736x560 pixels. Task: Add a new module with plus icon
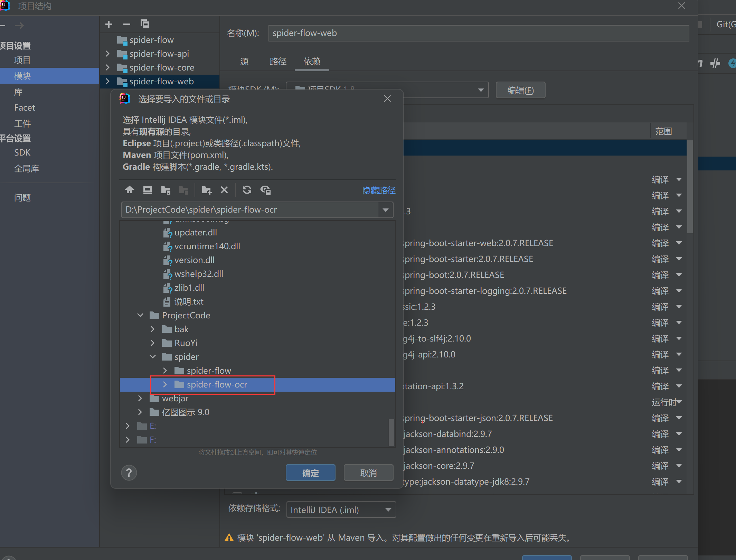tap(109, 24)
